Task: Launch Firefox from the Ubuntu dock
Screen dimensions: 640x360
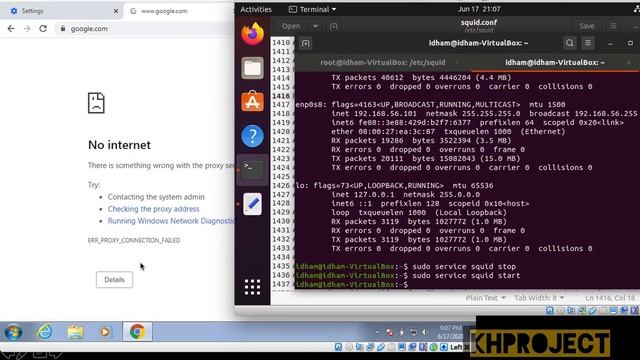Action: pos(252,33)
